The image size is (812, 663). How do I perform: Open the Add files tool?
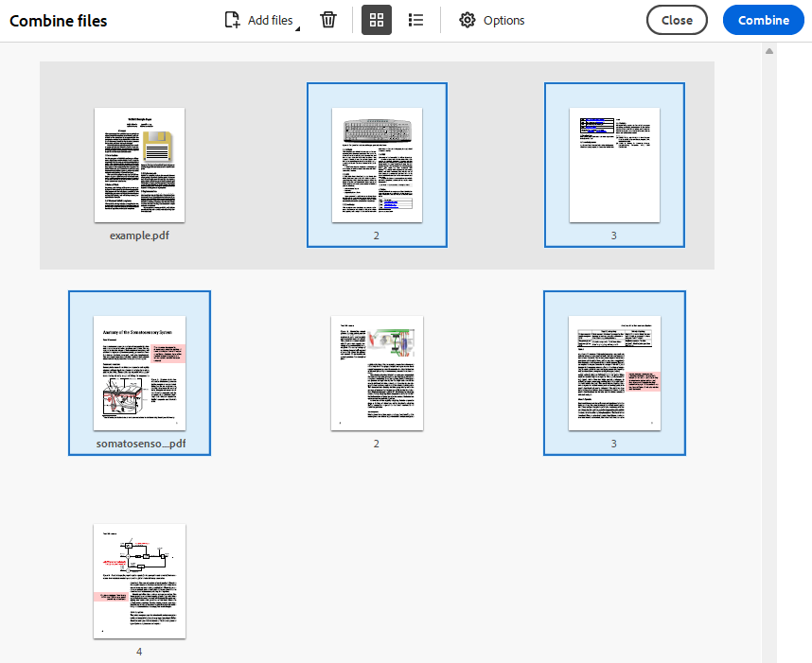[x=258, y=19]
